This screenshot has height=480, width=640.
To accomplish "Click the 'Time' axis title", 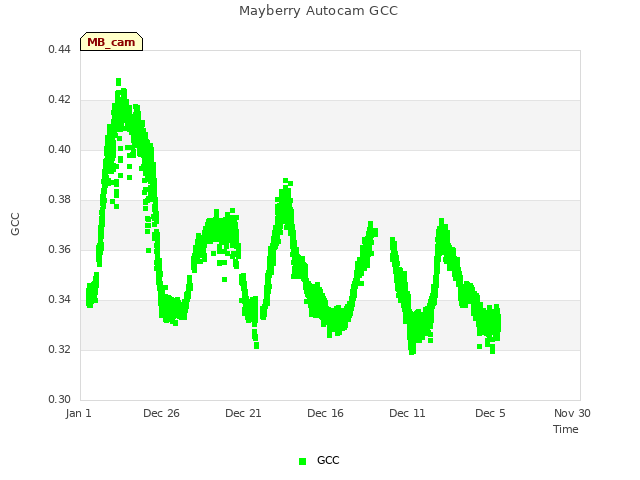I will click(566, 429).
